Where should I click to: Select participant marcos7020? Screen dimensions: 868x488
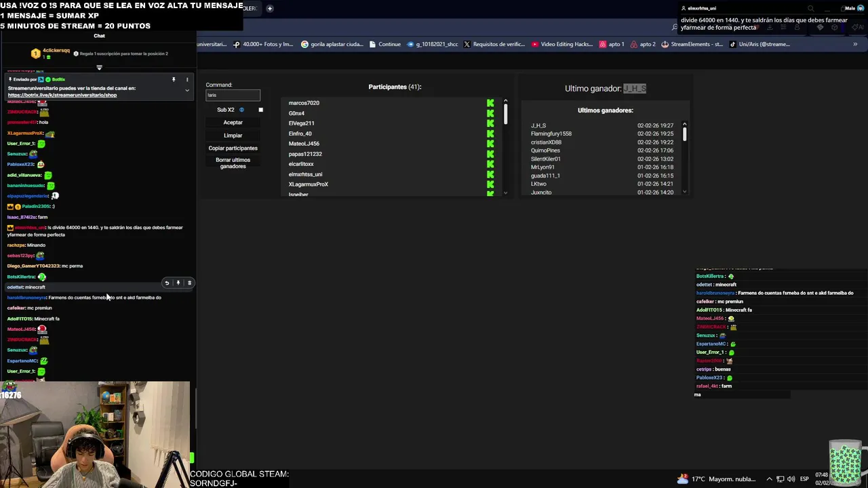304,103
